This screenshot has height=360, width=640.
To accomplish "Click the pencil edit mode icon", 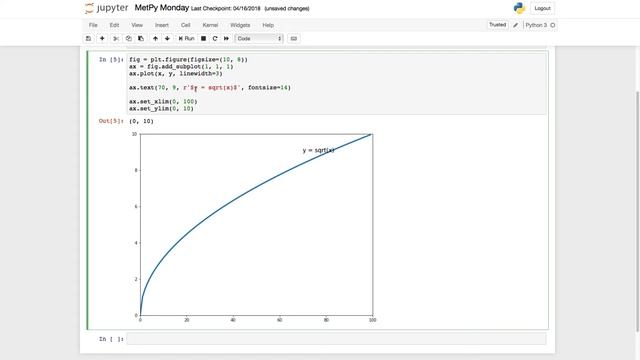I will pos(516,25).
